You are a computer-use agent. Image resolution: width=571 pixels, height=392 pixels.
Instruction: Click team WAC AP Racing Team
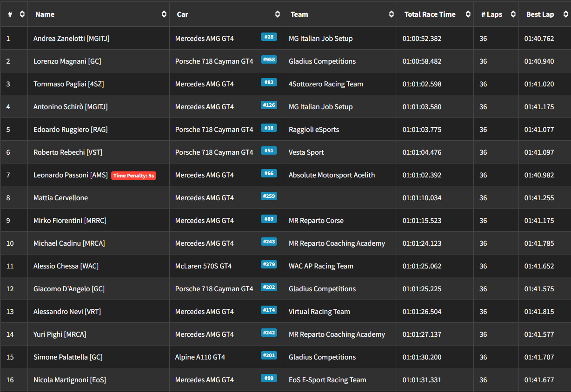pos(321,266)
